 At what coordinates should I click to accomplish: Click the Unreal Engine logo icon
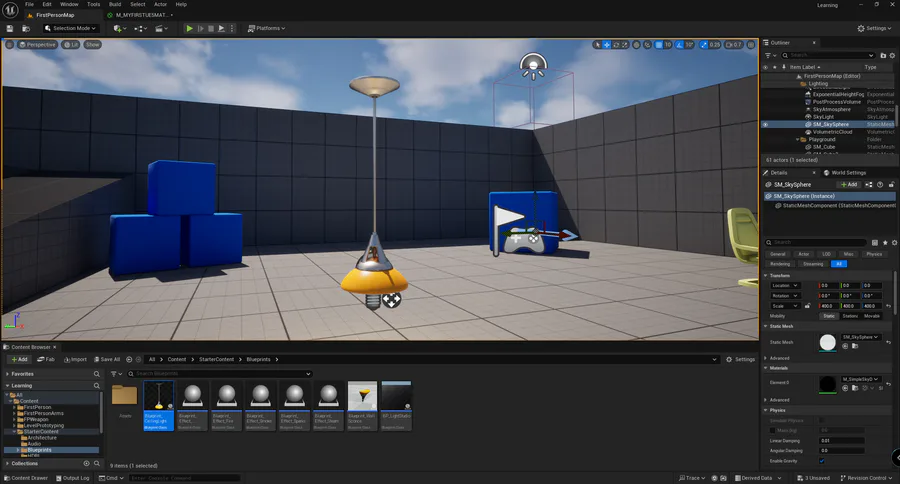(10, 10)
